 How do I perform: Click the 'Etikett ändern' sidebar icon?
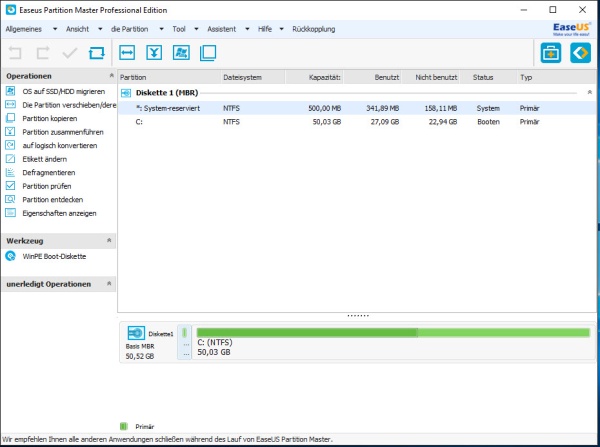10,159
